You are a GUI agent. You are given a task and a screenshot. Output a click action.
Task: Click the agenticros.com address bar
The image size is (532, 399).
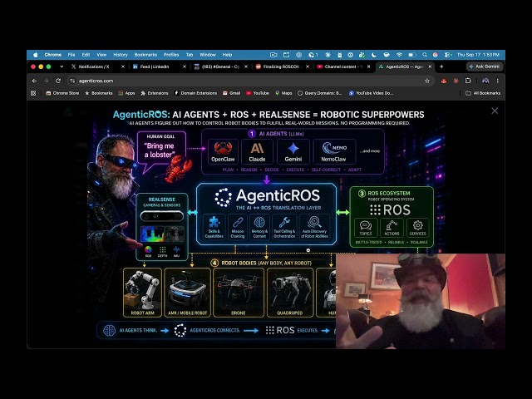pos(249,81)
